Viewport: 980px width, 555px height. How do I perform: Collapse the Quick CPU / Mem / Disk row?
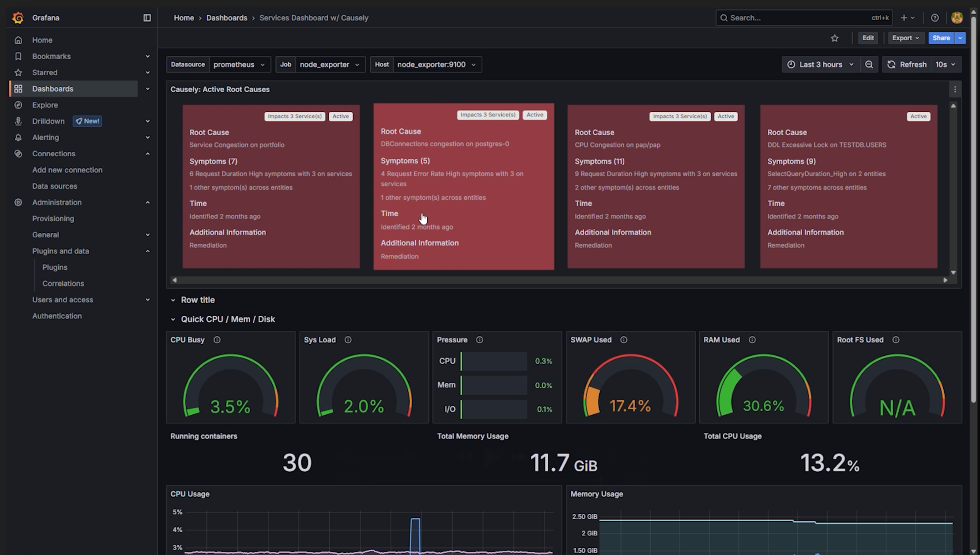173,319
